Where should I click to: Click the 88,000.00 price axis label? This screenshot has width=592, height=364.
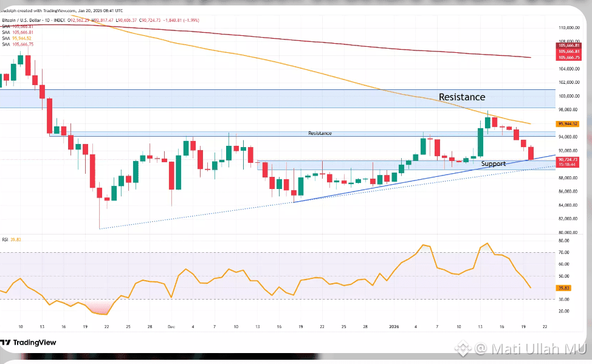[x=568, y=178]
